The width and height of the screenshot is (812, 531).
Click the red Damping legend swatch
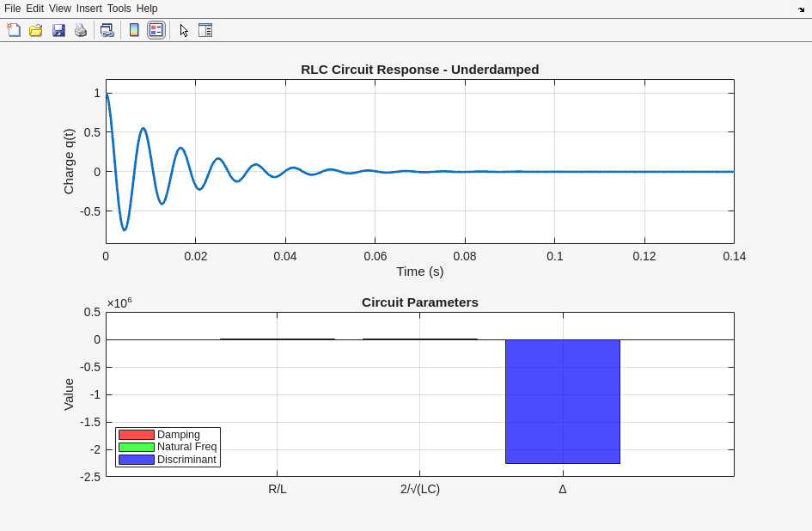pos(137,435)
